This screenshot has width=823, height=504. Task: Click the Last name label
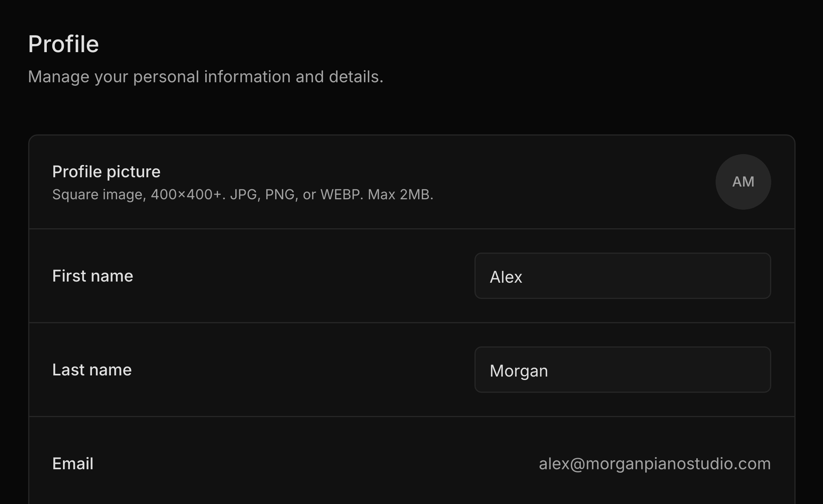point(92,370)
